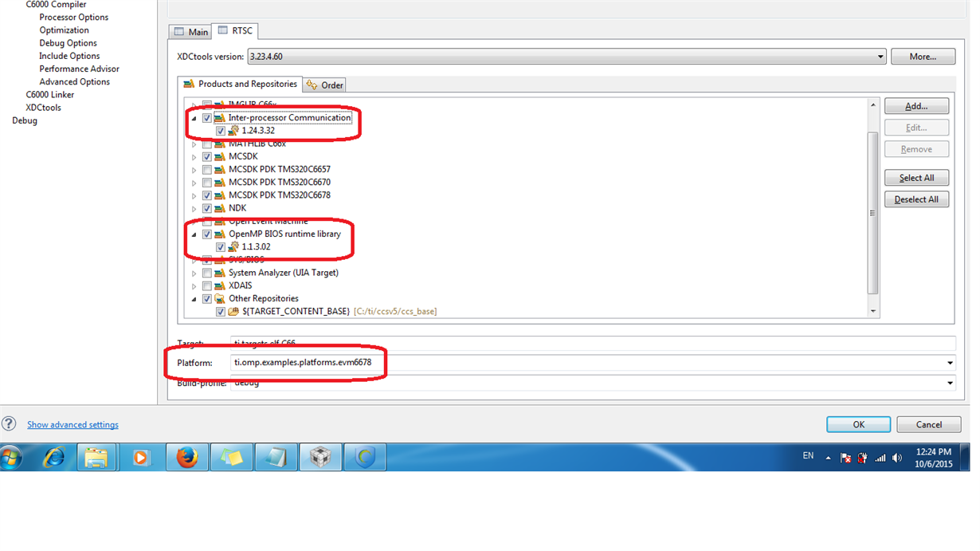Collapse the Inter-processor Communication node
This screenshot has height=551, width=980.
point(194,118)
